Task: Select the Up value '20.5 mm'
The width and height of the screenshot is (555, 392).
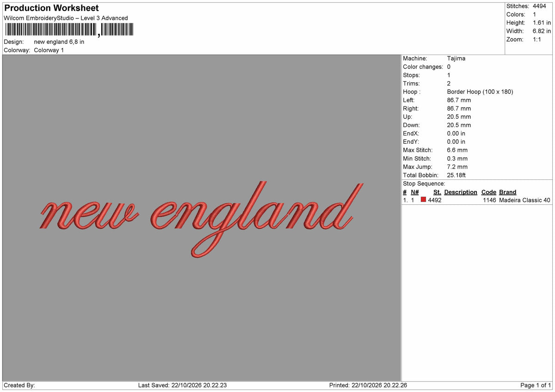Action: [459, 116]
